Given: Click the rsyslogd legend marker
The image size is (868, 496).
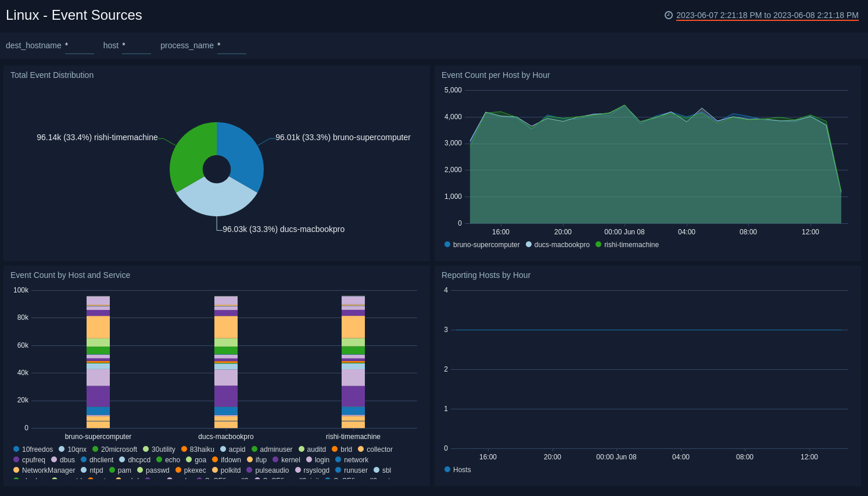Looking at the screenshot, I should click(x=298, y=470).
